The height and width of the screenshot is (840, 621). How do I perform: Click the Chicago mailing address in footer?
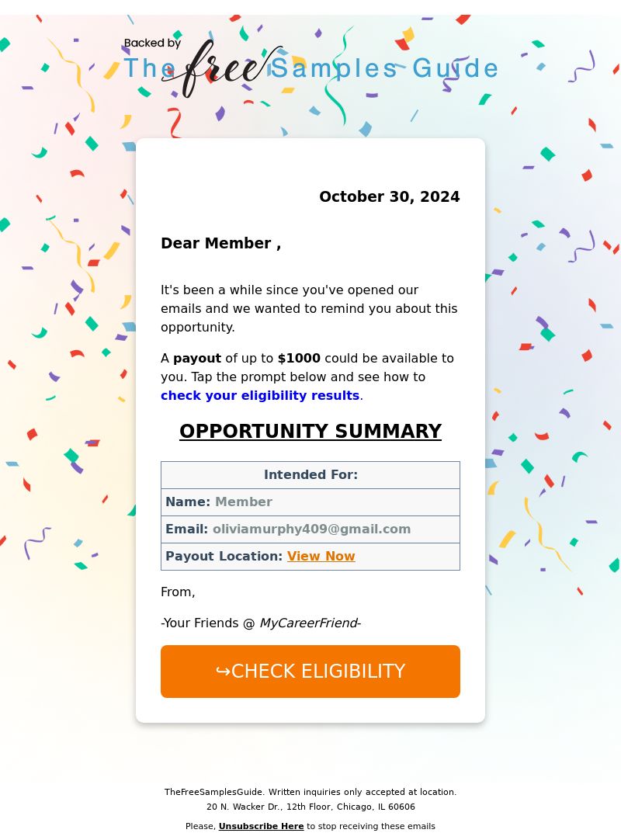pyautogui.click(x=310, y=807)
